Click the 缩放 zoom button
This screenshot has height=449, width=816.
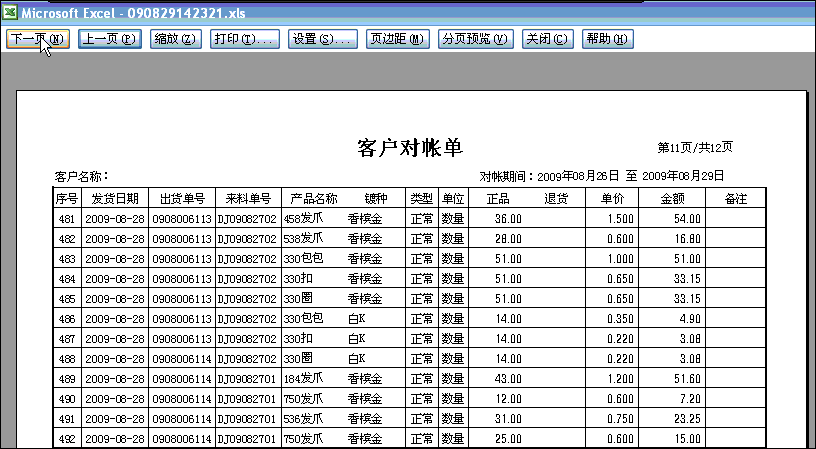(176, 39)
